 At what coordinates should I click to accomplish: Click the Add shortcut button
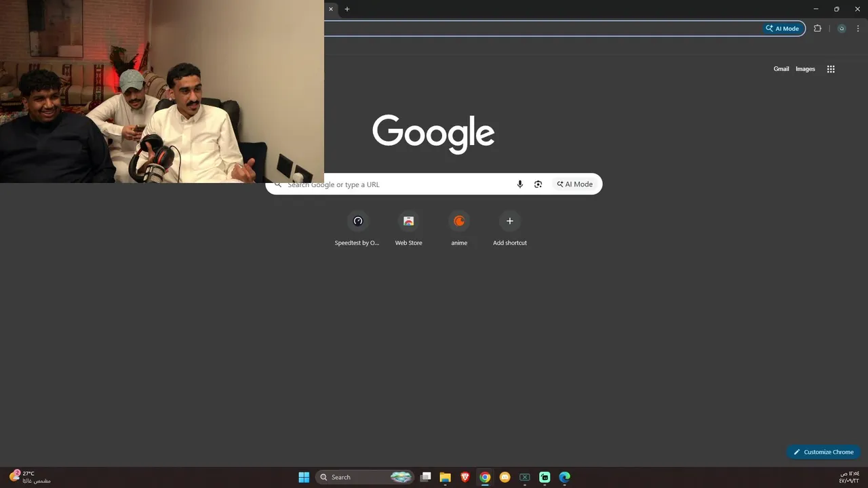(510, 228)
